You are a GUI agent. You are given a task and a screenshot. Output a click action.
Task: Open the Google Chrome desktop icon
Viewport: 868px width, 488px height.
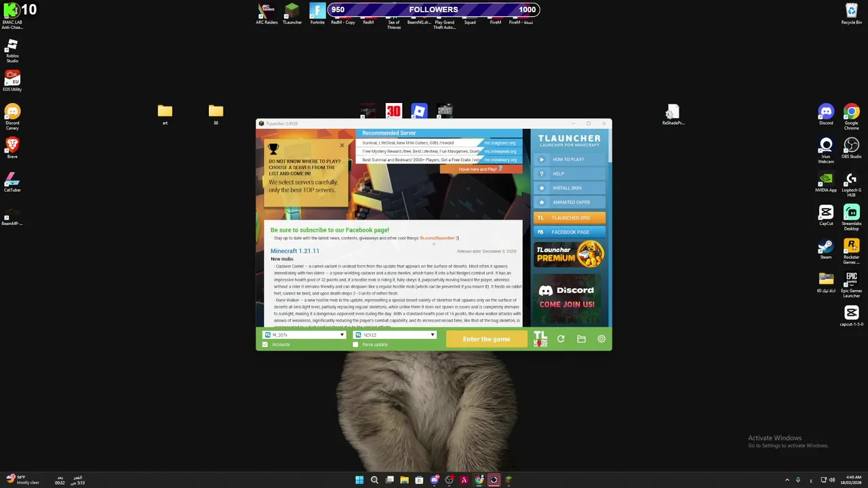coord(852,117)
